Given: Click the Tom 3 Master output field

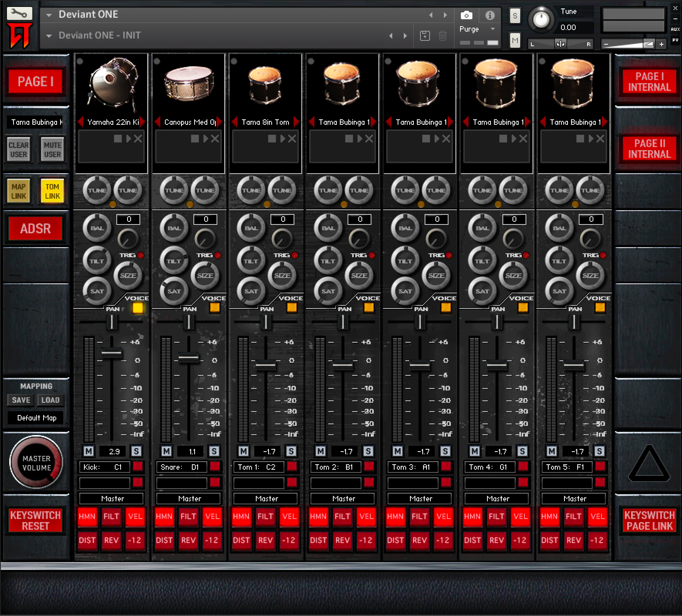Looking at the screenshot, I should click(421, 499).
